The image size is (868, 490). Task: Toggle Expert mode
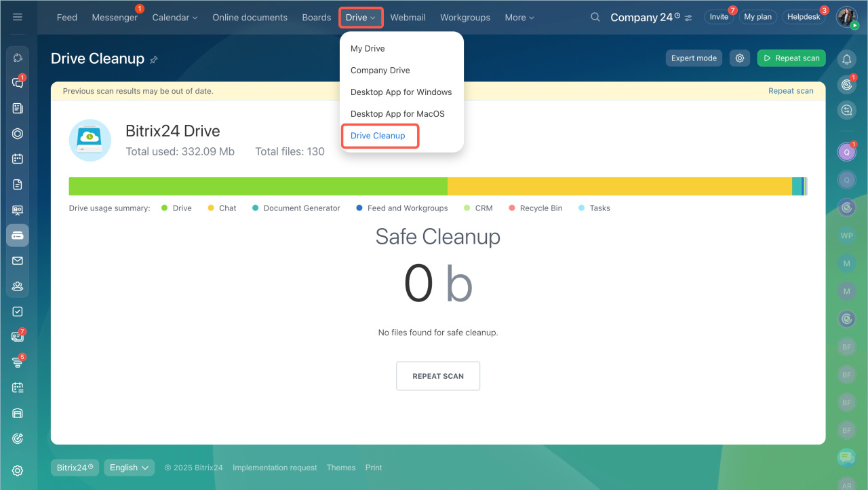tap(694, 58)
